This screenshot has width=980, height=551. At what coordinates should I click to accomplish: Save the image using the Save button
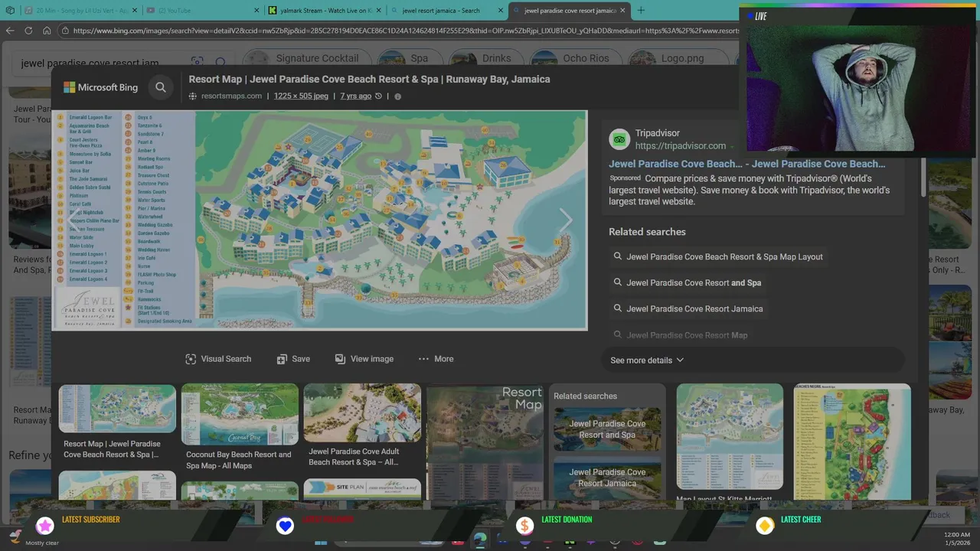coord(293,359)
